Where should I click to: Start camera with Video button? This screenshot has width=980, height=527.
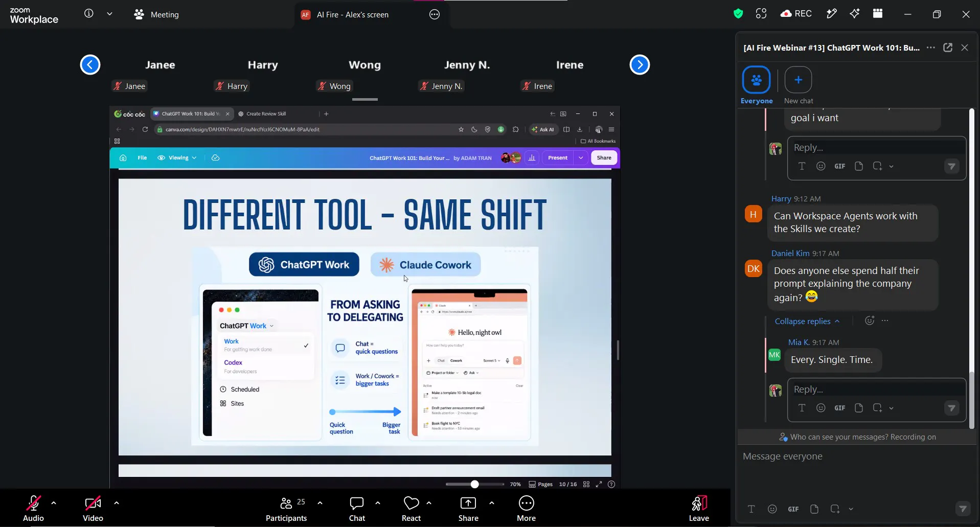(x=93, y=508)
